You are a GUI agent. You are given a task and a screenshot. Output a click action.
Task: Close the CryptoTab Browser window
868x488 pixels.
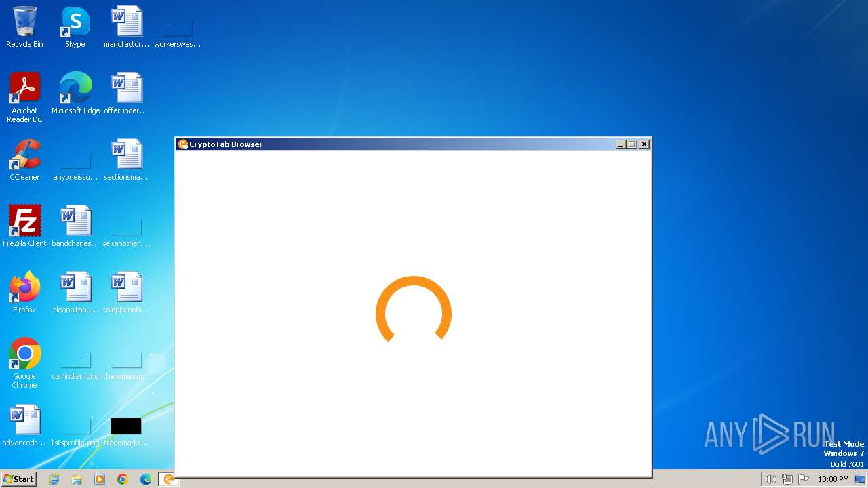(644, 144)
